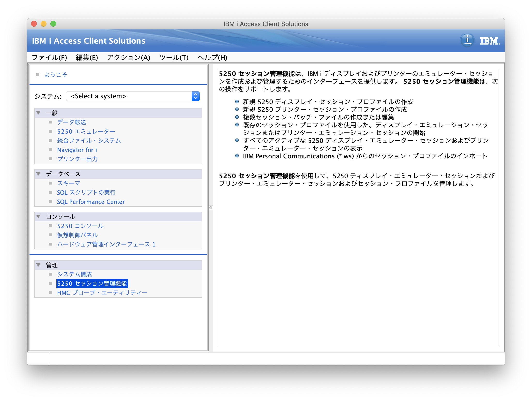Click HMC プローブ・ユーティリティー link

(102, 293)
